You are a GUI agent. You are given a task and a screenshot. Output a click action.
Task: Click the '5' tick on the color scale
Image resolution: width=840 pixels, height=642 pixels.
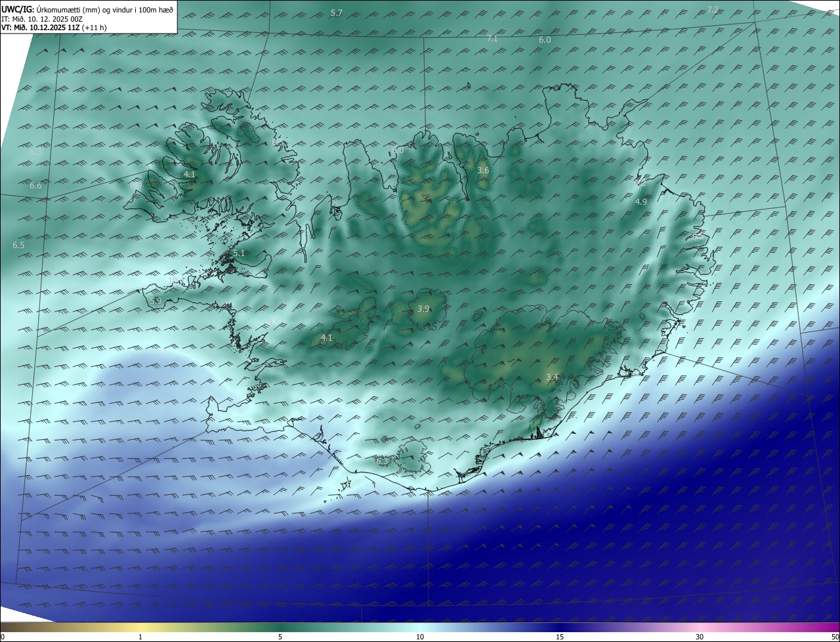tap(280, 637)
